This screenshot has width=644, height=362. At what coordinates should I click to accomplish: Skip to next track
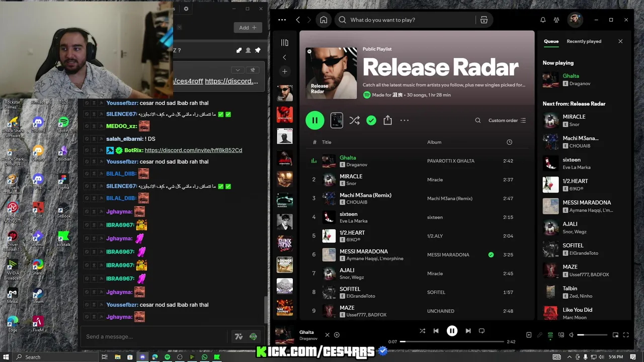pyautogui.click(x=468, y=331)
